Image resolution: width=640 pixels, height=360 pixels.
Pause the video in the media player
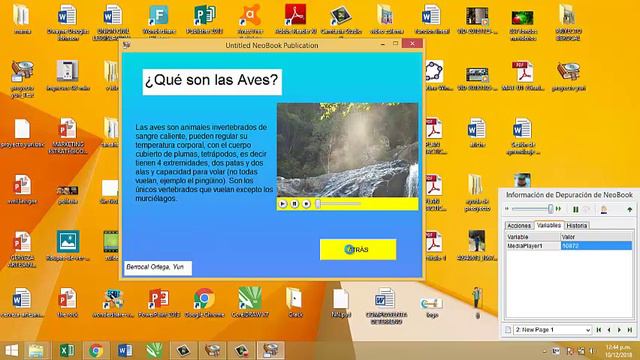coord(294,204)
